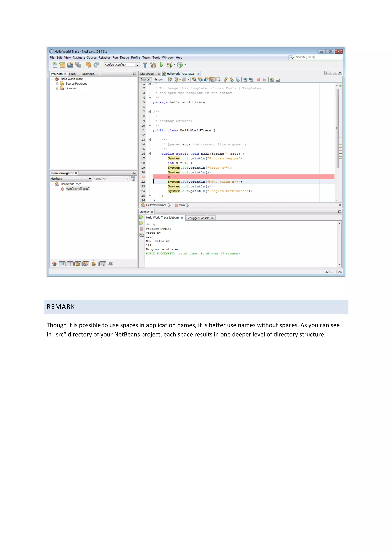Select main(String[] args) in Navigator

click(78, 189)
